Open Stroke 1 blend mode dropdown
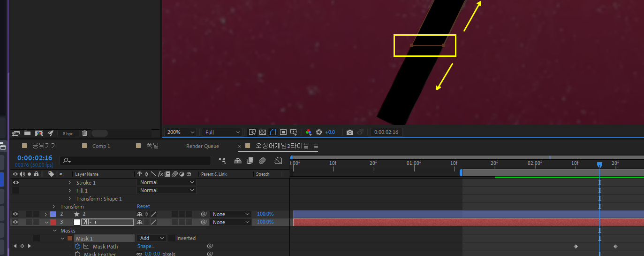Viewport: 644px width, 256px height. [x=167, y=182]
